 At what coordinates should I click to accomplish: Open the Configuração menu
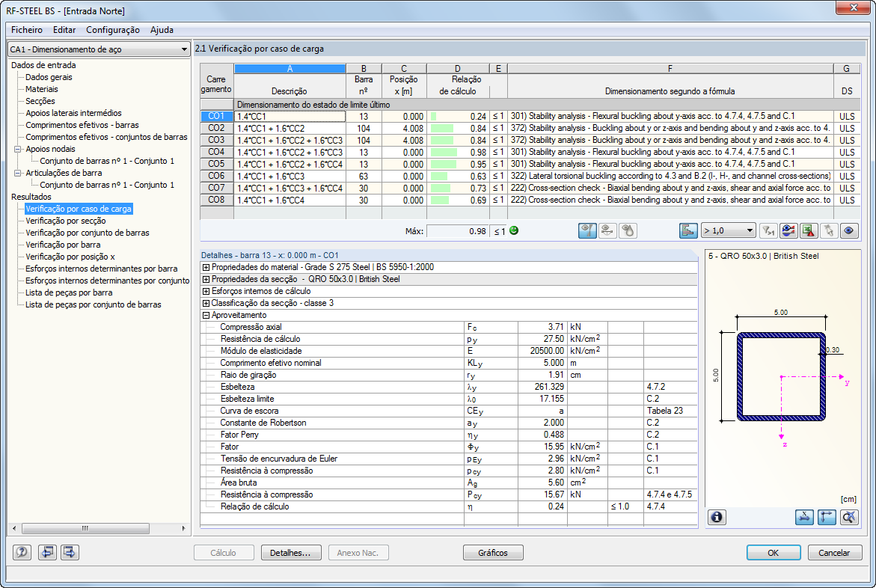(113, 30)
